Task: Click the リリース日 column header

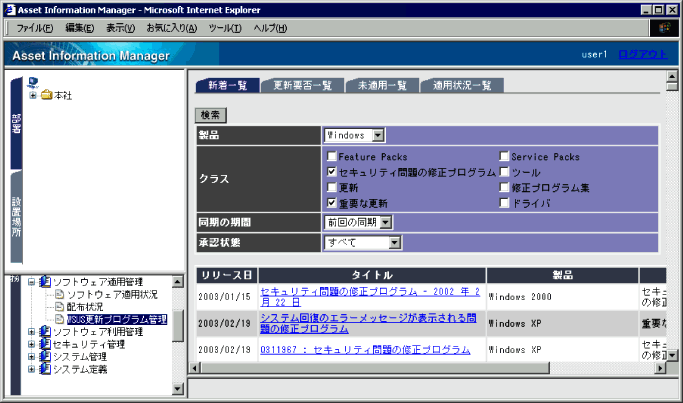Action: (x=227, y=275)
